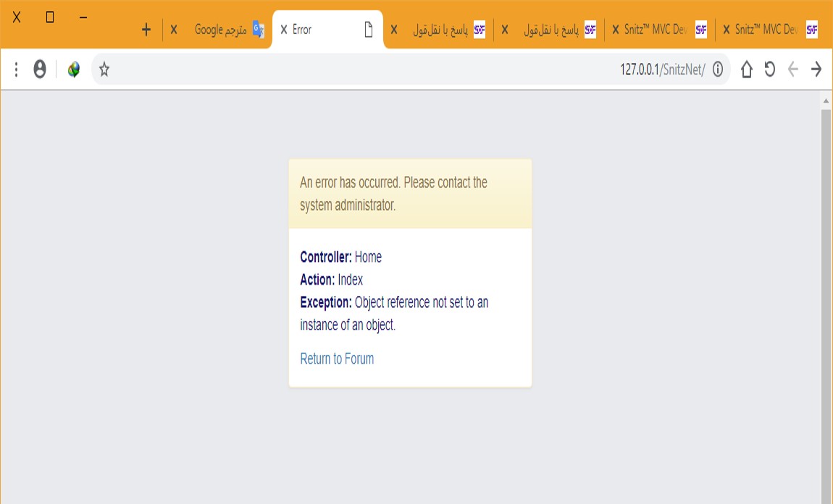The width and height of the screenshot is (833, 504).
Task: Click the Return to Forum link
Action: [337, 359]
